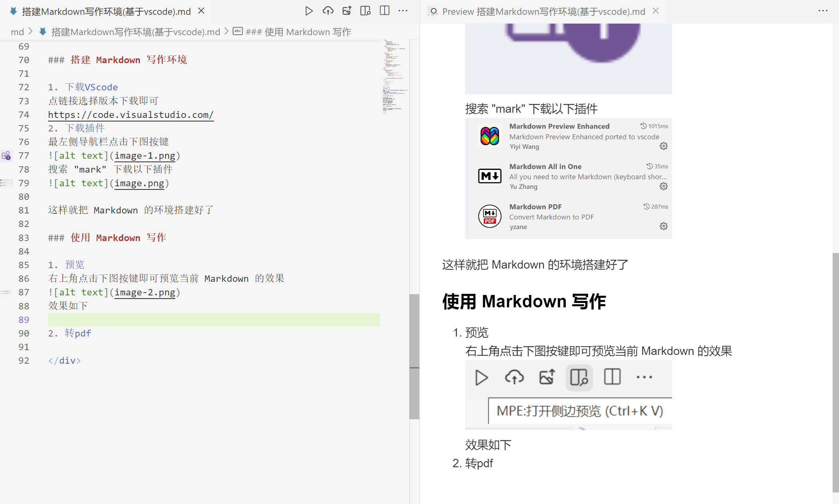Screen dimensions: 839x504
Task: Click the symbol icon before the breadcrumb heading
Action: click(238, 31)
